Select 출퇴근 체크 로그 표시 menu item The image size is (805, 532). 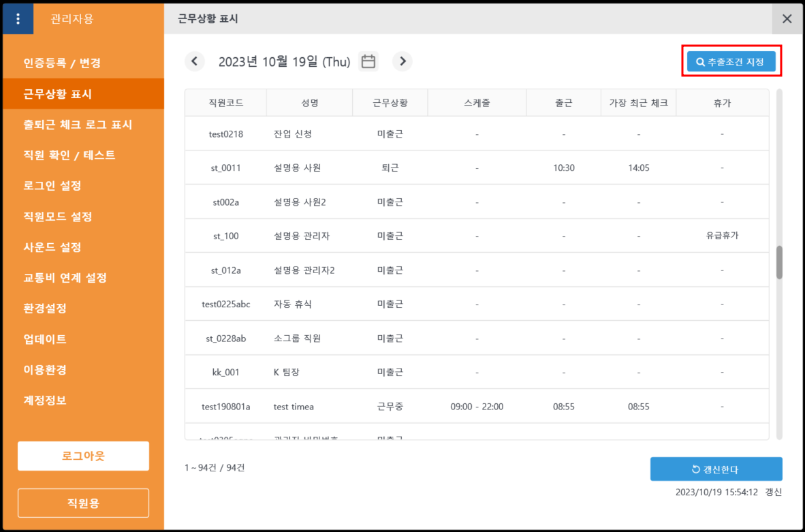click(78, 125)
